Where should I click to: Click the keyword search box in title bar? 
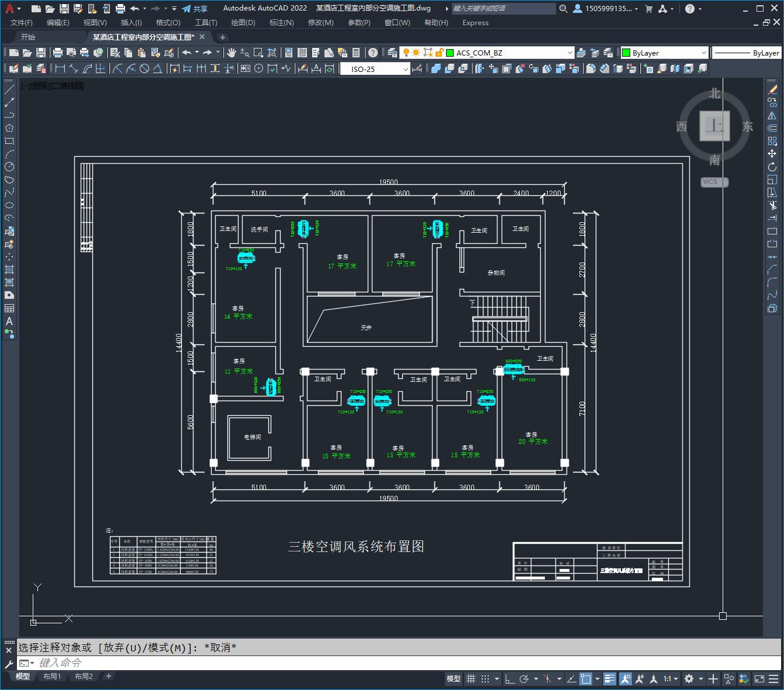[504, 9]
